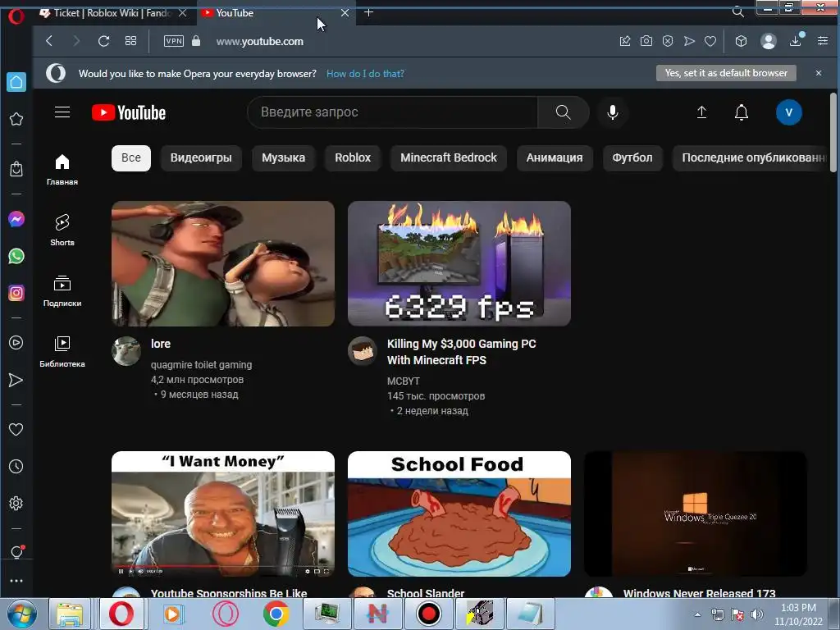Open the MCBYT channel link
Screen dimensions: 840x630
[404, 381]
